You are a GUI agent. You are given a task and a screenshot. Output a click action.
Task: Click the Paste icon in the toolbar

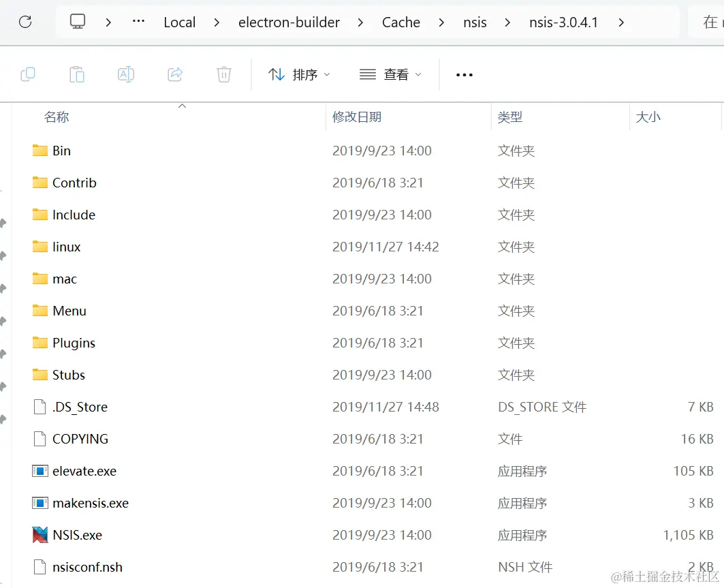click(x=77, y=74)
